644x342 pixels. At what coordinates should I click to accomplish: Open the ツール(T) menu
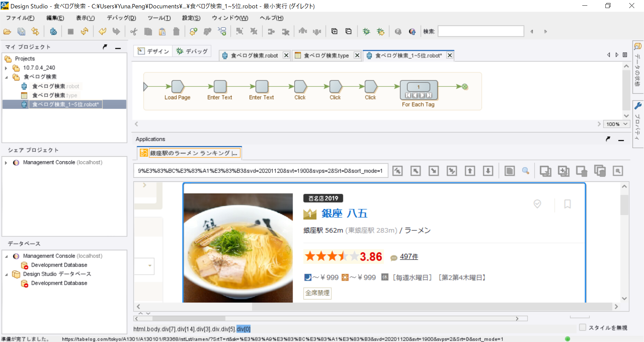click(x=159, y=18)
